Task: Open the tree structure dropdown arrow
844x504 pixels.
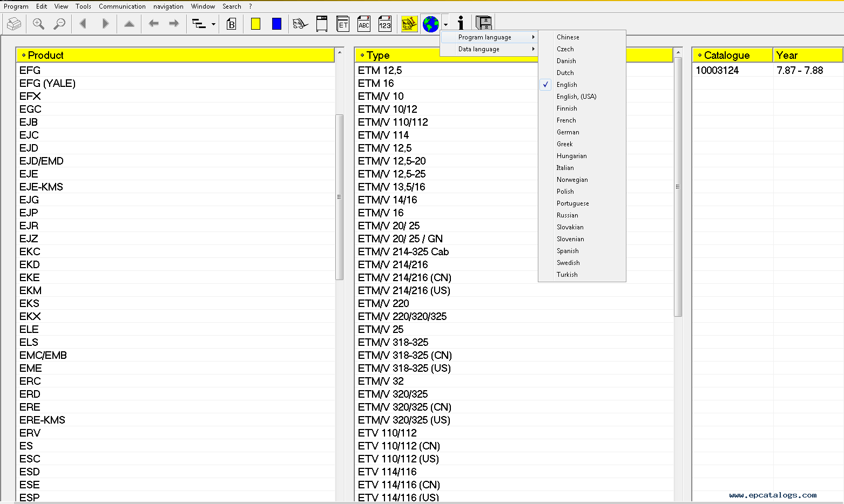Action: [213, 24]
